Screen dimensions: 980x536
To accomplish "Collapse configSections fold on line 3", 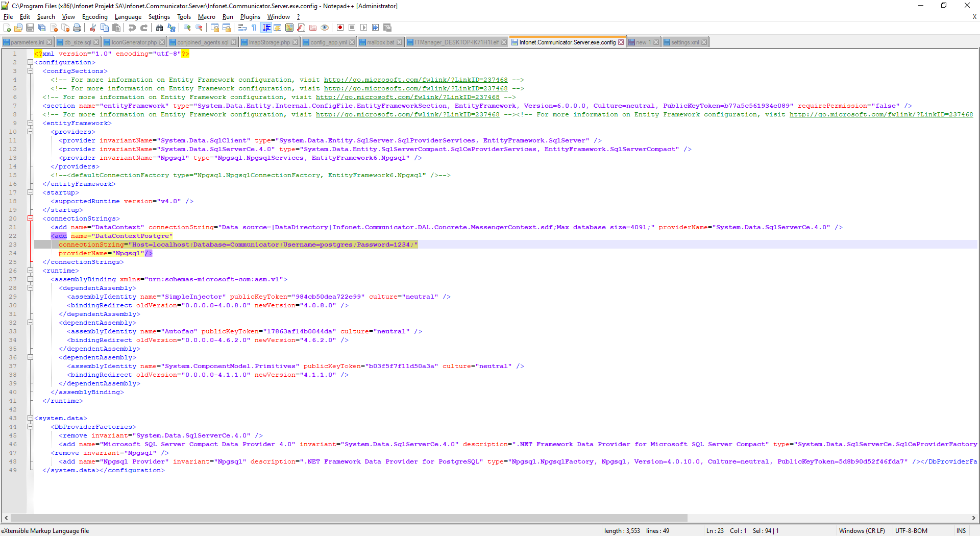I will (30, 71).
